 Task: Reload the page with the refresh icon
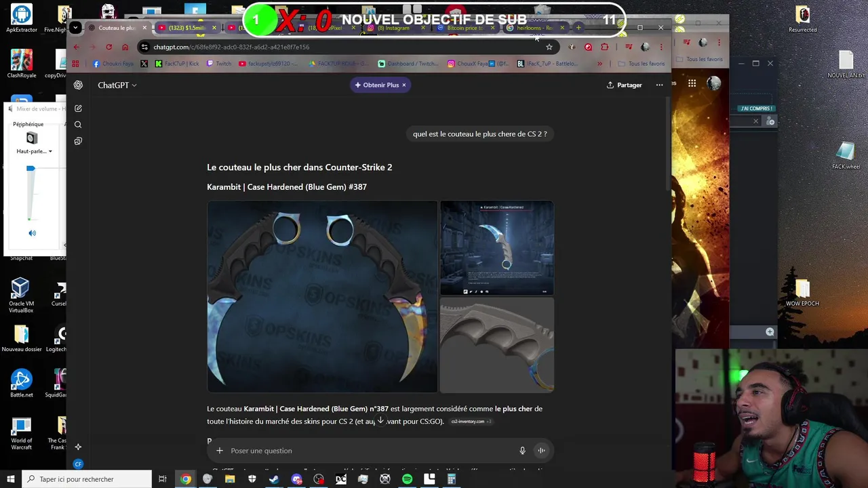click(x=108, y=47)
